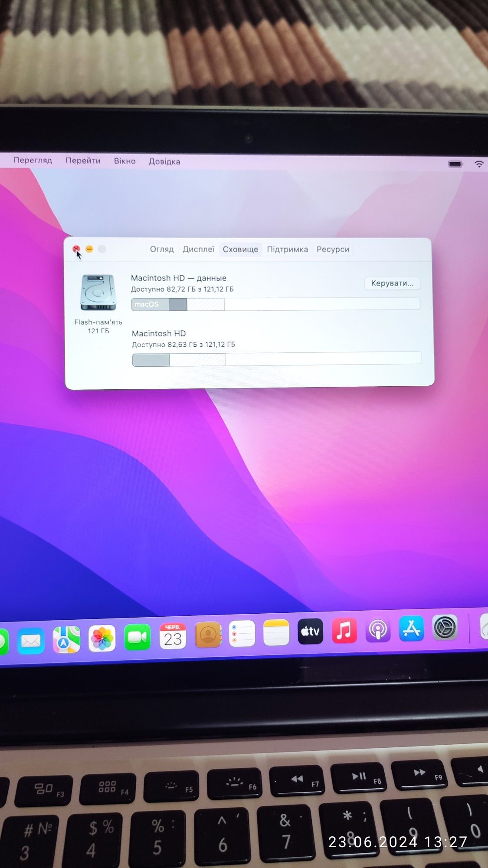Open the App Store in the Dock
488x868 pixels.
(411, 628)
